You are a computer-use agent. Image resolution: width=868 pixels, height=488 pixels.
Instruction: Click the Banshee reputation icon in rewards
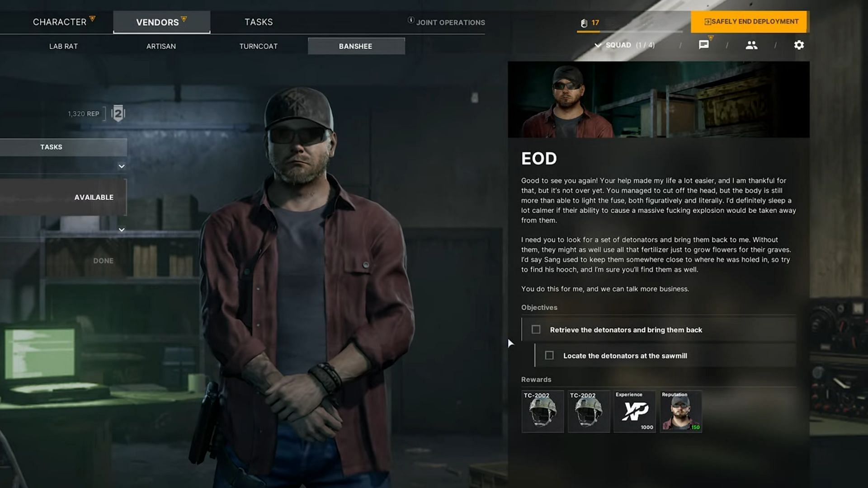pyautogui.click(x=679, y=412)
